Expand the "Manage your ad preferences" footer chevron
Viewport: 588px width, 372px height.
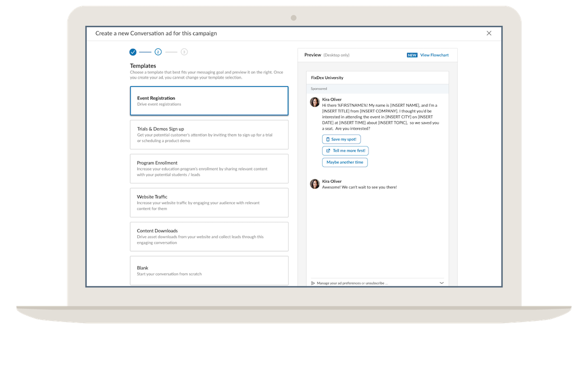(x=442, y=283)
